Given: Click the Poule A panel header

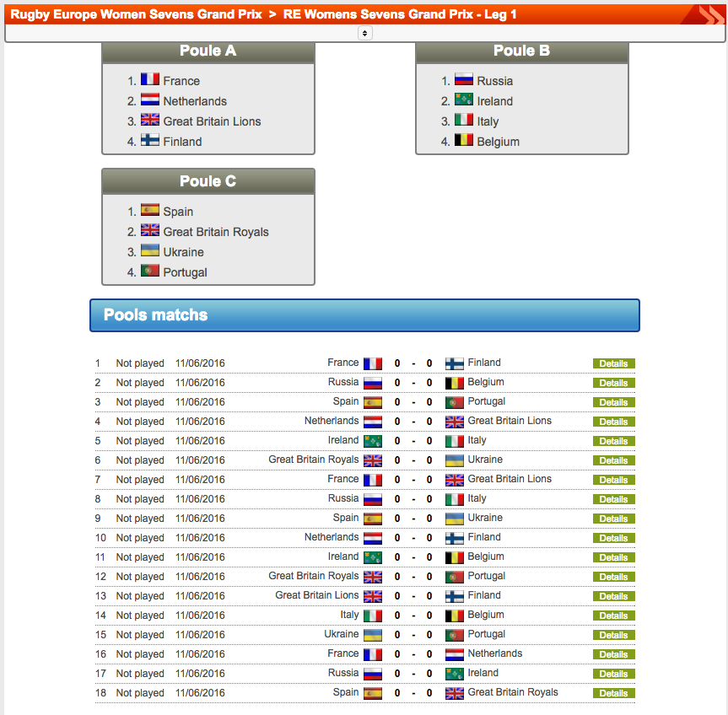Looking at the screenshot, I should tap(208, 51).
